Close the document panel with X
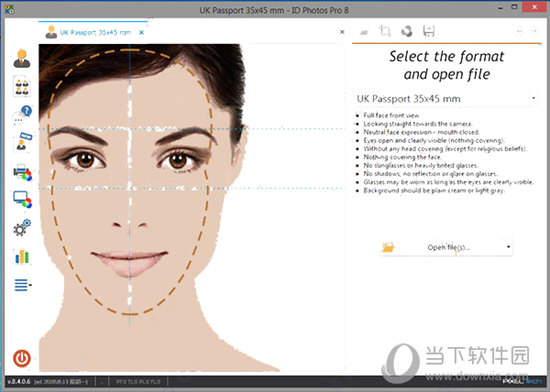550x392 pixels. (342, 32)
